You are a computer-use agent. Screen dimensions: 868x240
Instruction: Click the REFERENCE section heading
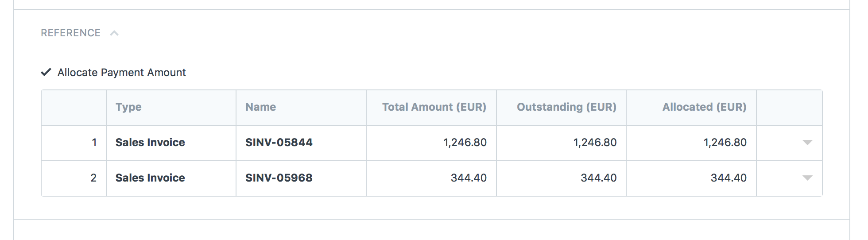coord(70,33)
